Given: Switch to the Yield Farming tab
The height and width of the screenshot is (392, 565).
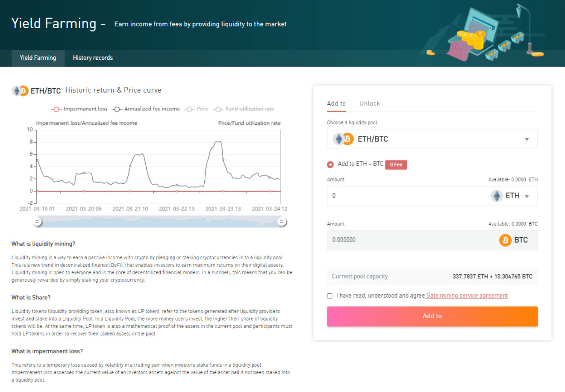Looking at the screenshot, I should click(38, 58).
